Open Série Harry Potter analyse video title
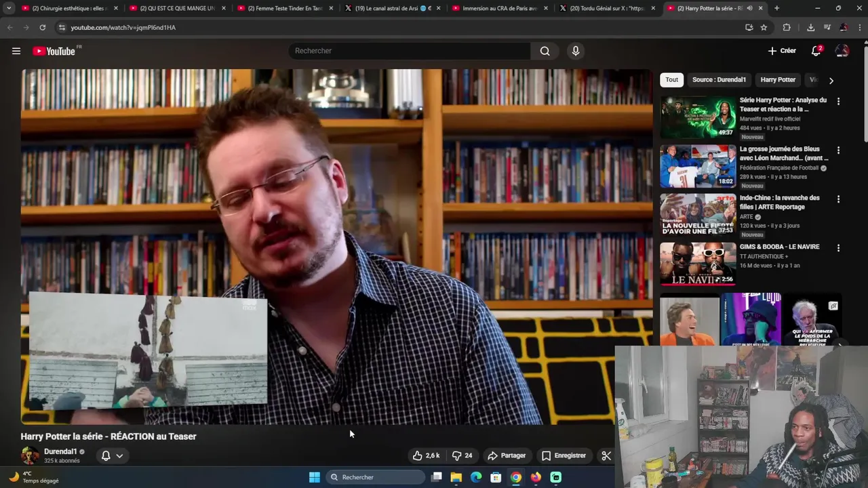 (783, 104)
